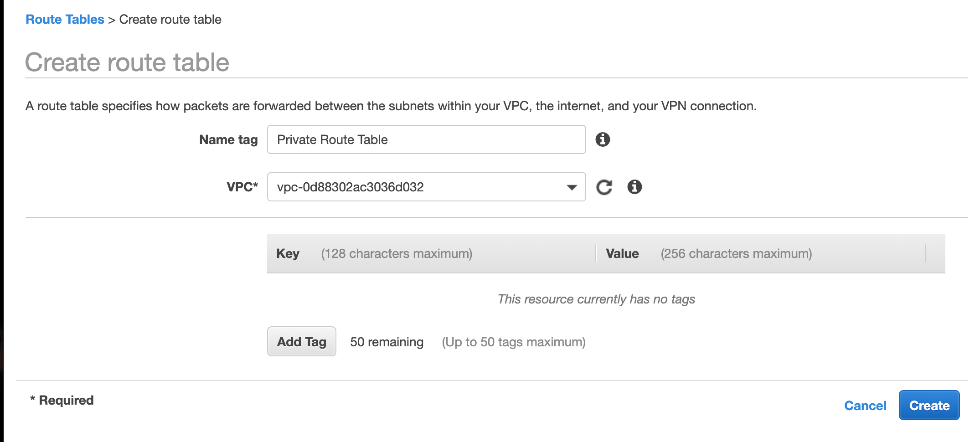Click the Key column header
The width and height of the screenshot is (980, 442).
coord(288,254)
